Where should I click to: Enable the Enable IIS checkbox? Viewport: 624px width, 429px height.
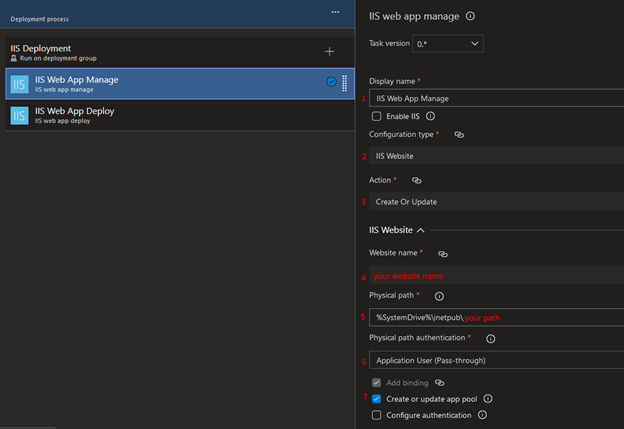[376, 116]
